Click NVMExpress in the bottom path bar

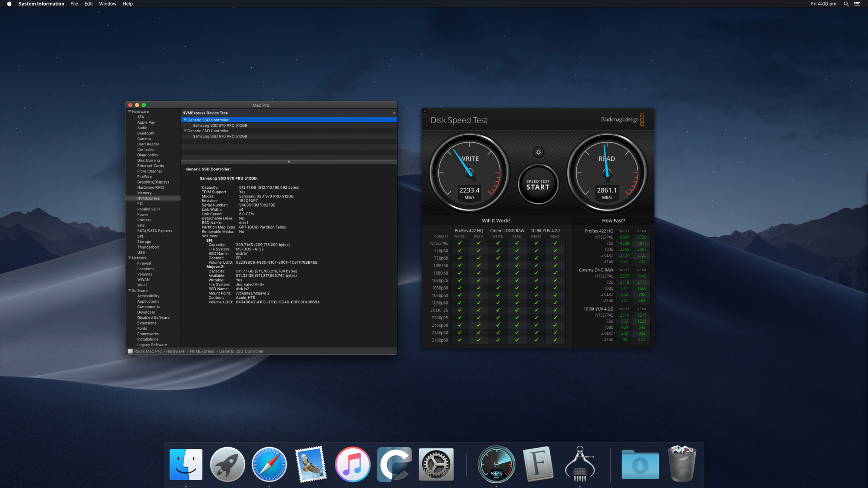[202, 351]
